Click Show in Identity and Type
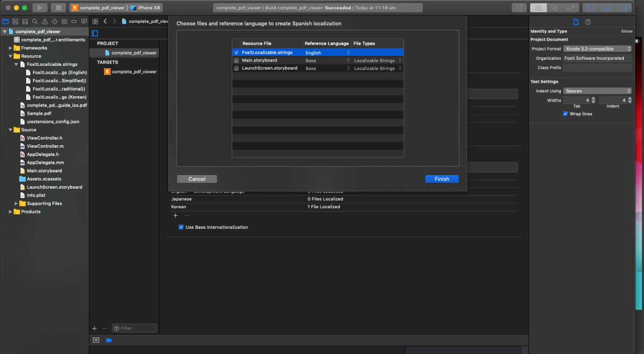 coord(627,31)
